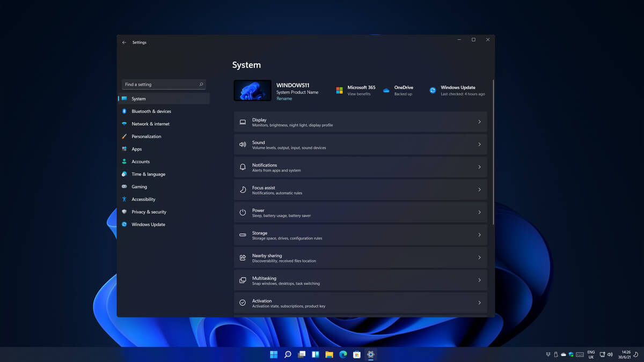Select System in the sidebar

[164, 99]
